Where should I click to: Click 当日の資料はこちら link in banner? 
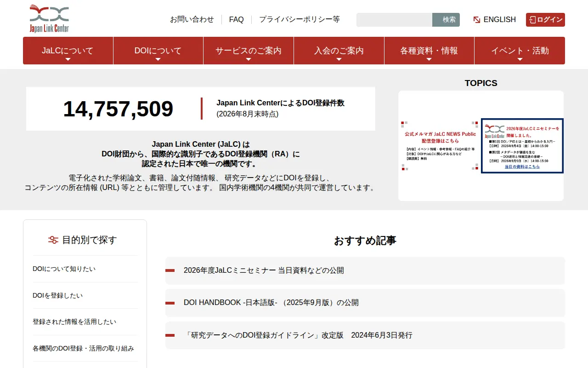[x=522, y=167]
